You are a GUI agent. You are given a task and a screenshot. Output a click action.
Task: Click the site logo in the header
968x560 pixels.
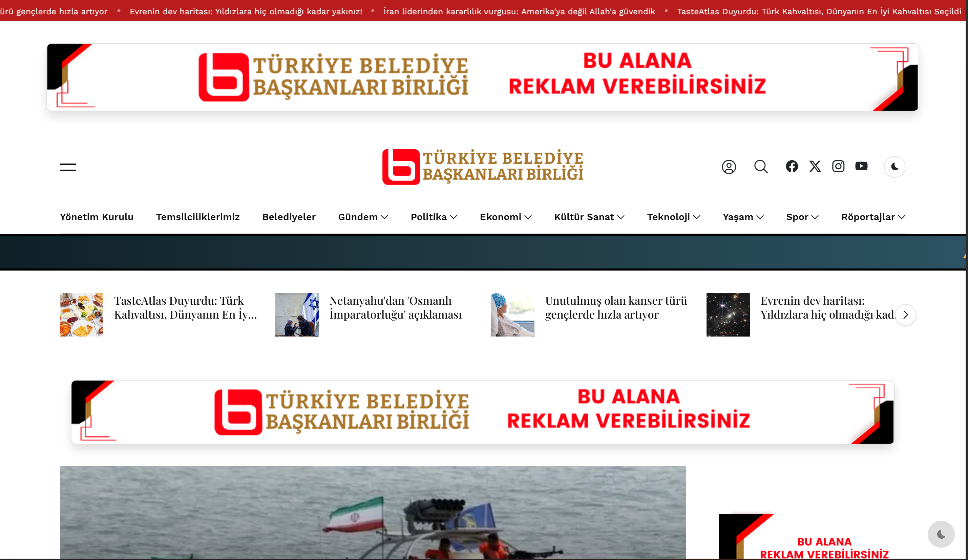[x=483, y=167]
